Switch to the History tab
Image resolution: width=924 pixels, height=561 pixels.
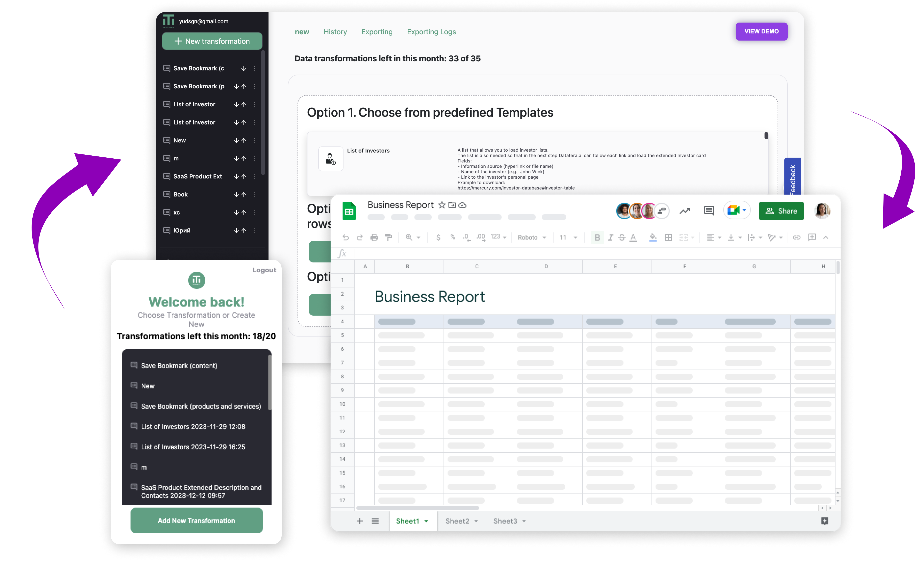pos(335,32)
